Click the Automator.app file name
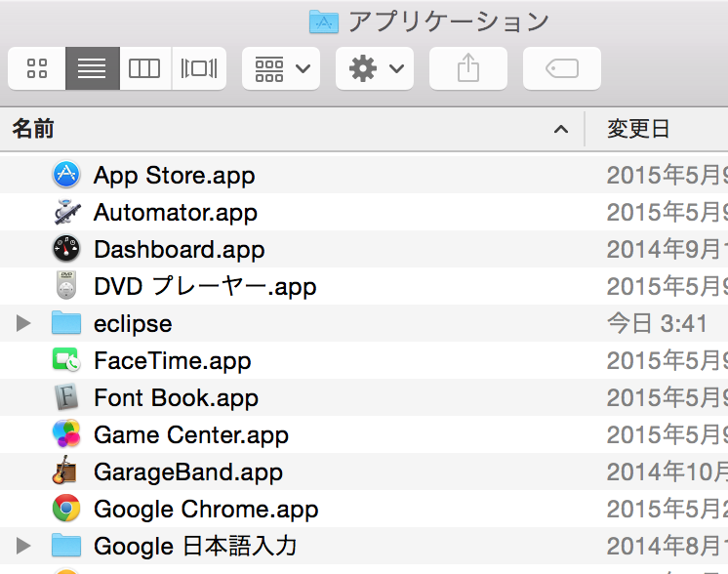The image size is (728, 574). click(x=175, y=213)
